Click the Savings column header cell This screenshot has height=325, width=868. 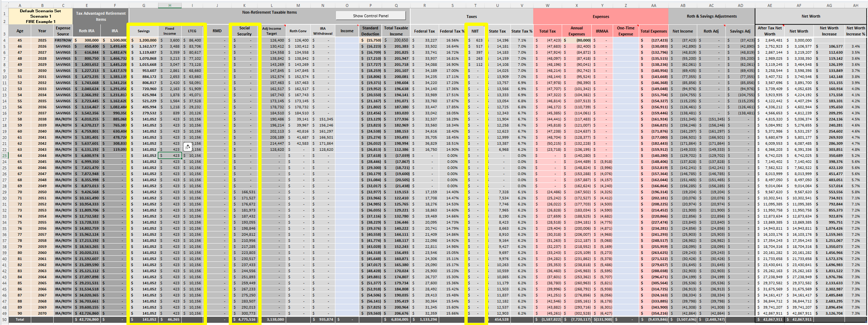point(143,31)
